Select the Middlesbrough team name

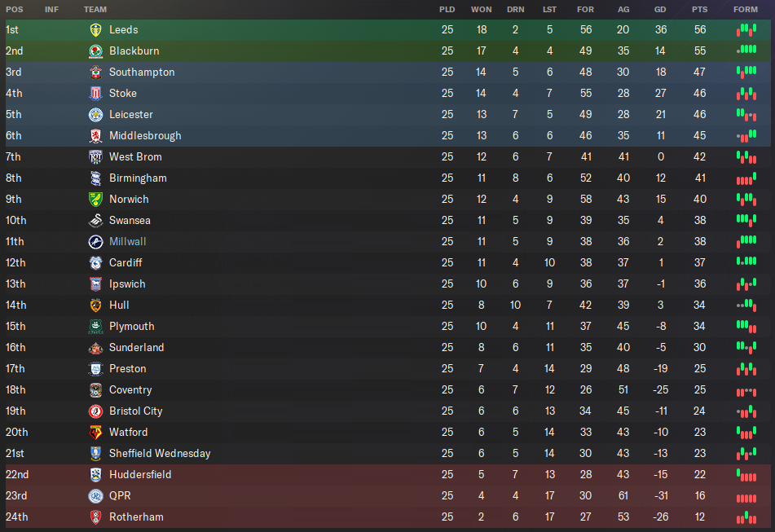[x=145, y=136]
